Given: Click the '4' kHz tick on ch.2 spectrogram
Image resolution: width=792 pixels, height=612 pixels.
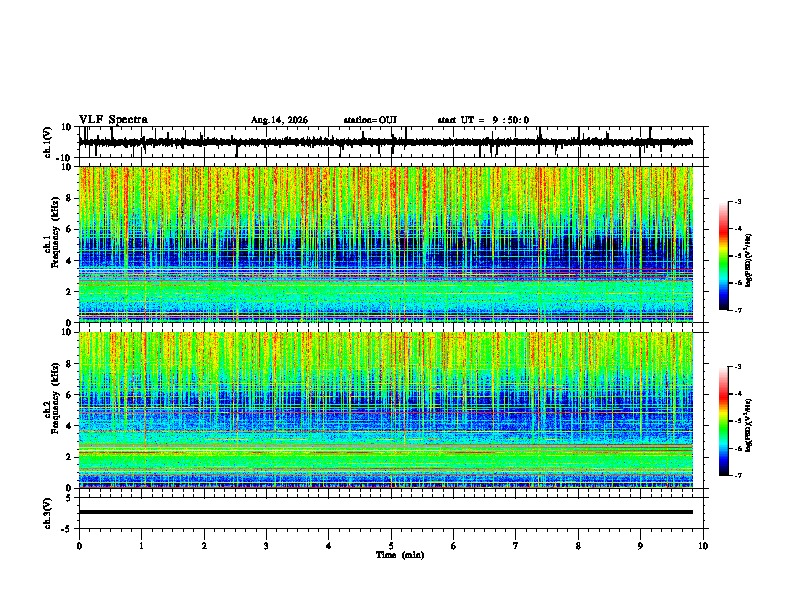Looking at the screenshot, I should point(69,426).
